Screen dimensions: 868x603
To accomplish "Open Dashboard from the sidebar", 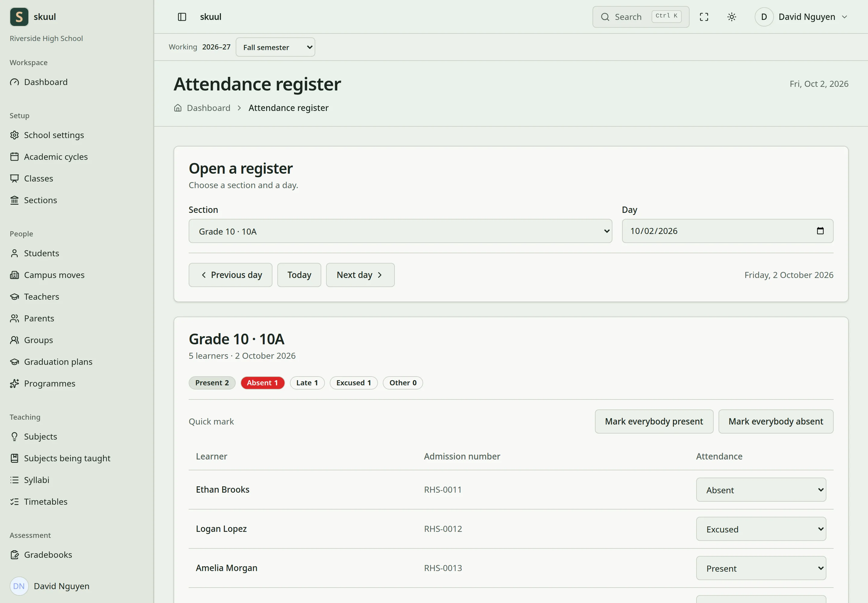I will click(77, 82).
